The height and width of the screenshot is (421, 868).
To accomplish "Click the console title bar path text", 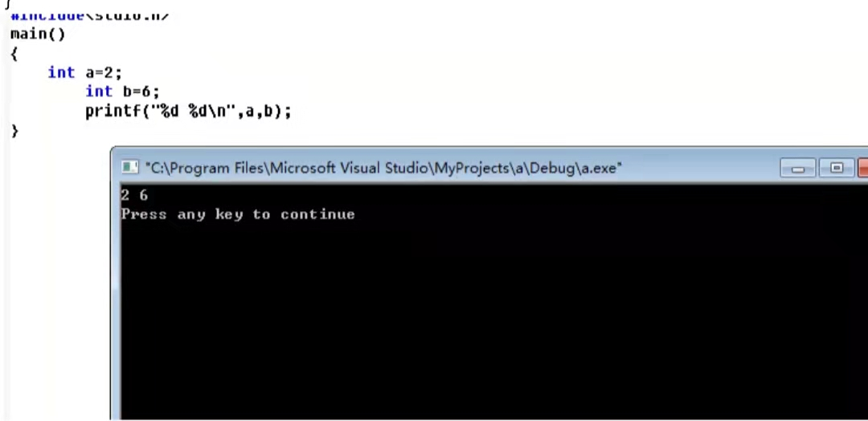I will coord(383,168).
